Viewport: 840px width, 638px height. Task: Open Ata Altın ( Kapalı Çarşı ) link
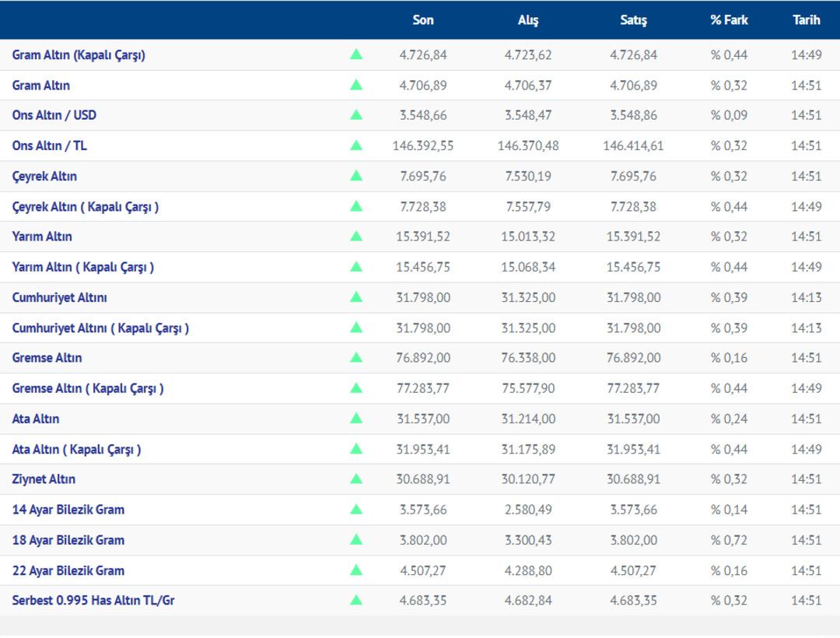click(x=76, y=450)
